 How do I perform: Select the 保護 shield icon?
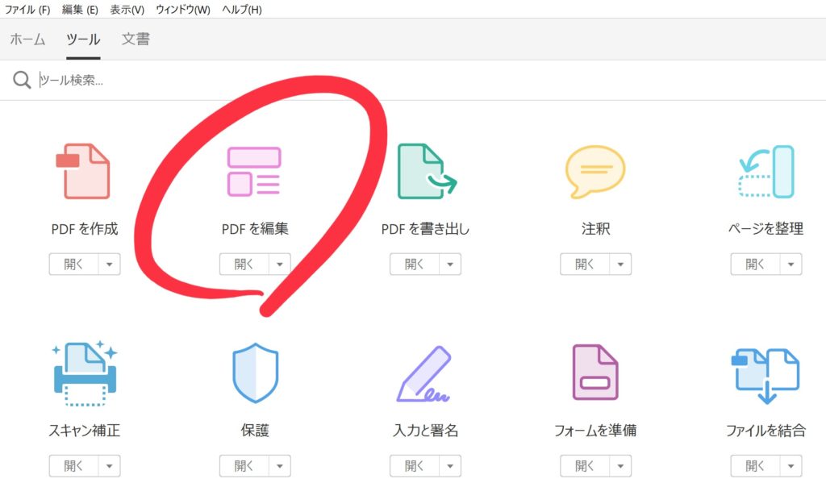255,373
